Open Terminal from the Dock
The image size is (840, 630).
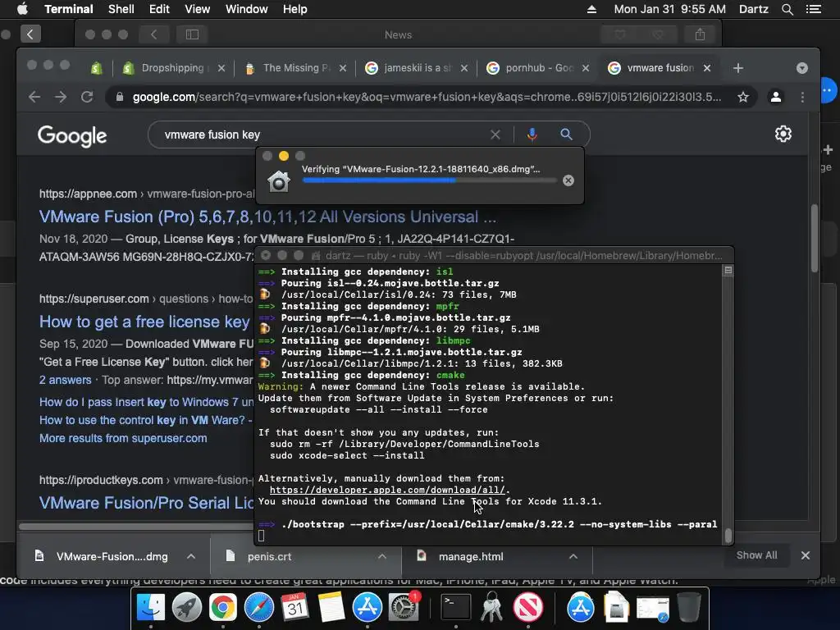456,608
